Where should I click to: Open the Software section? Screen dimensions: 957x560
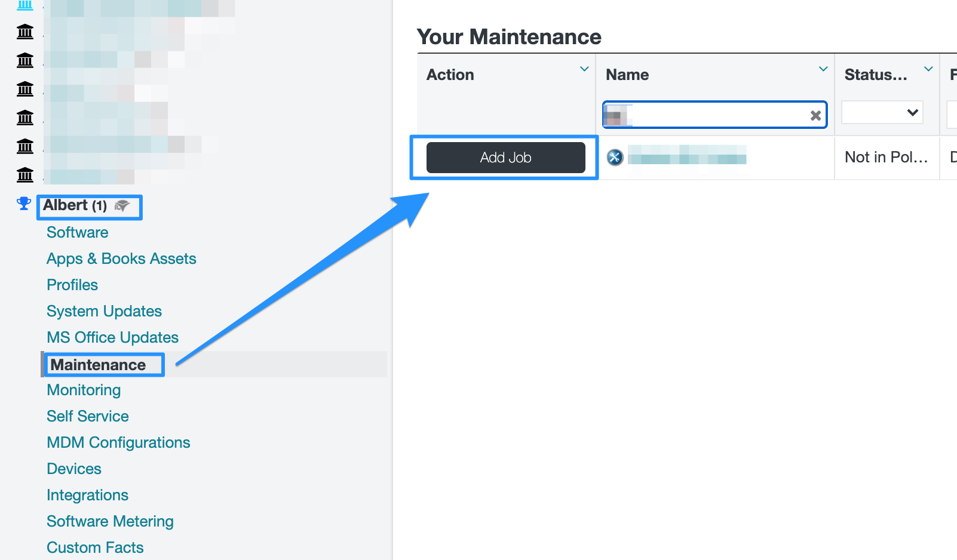click(78, 232)
